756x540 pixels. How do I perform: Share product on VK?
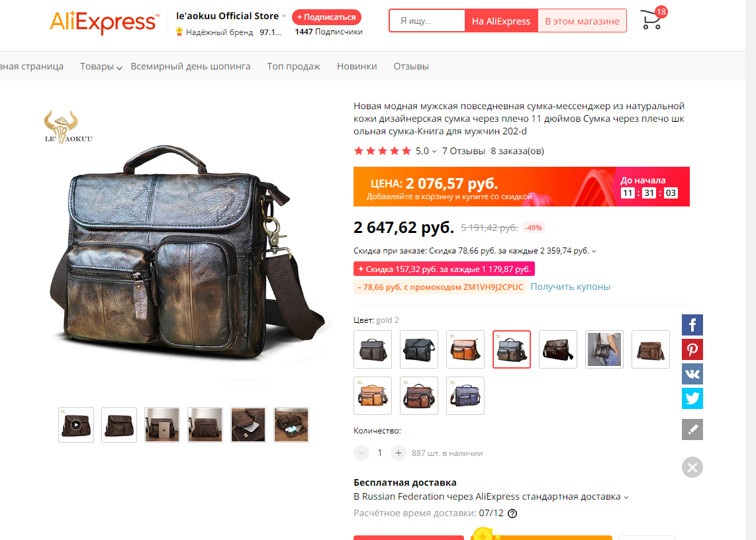click(692, 374)
